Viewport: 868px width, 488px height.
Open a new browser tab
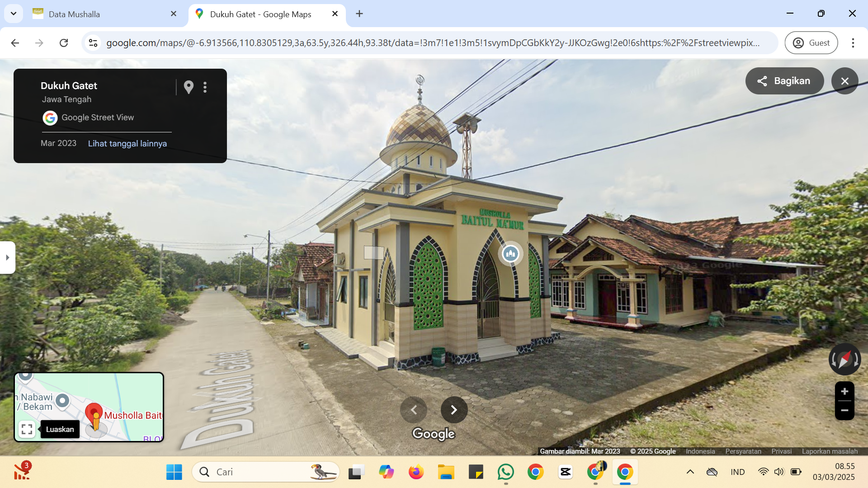(x=359, y=14)
